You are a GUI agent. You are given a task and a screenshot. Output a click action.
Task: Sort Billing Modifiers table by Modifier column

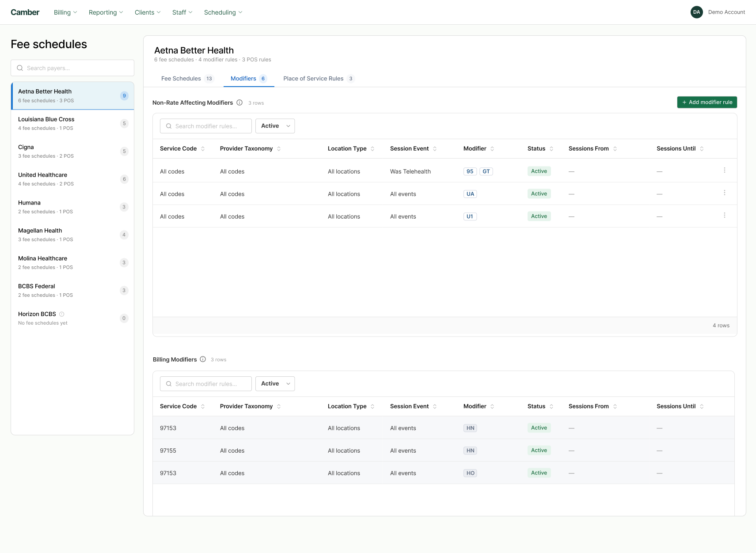492,406
